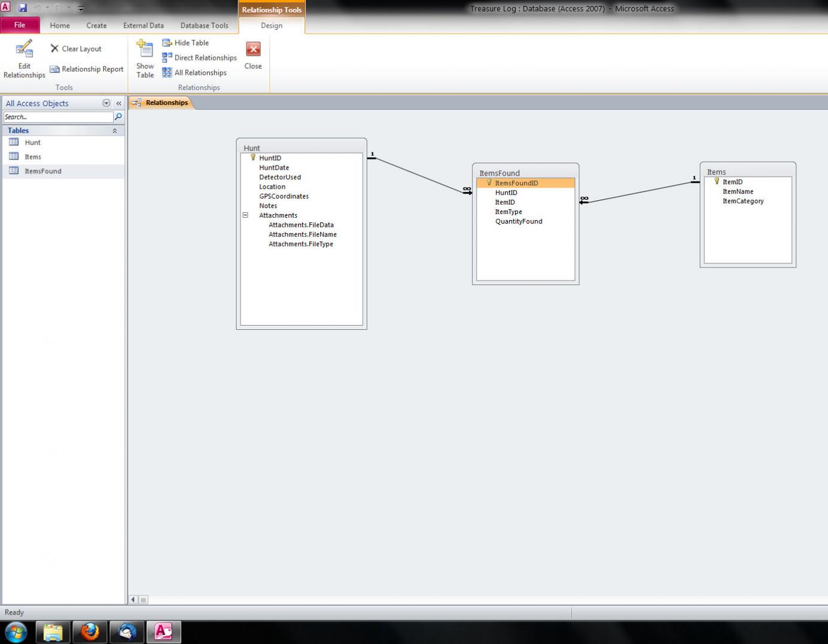Click the Relationships document tab icon
Screen dimensions: 828x644
point(137,103)
